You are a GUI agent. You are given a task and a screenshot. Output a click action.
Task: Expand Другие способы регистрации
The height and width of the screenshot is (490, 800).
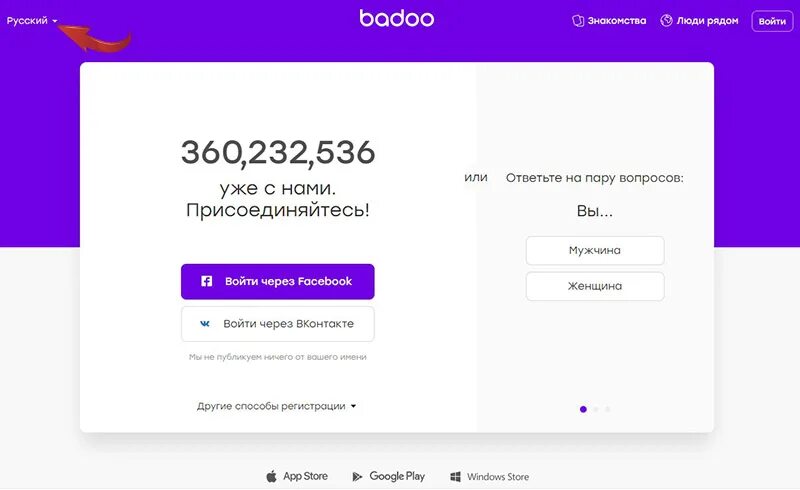tap(277, 406)
